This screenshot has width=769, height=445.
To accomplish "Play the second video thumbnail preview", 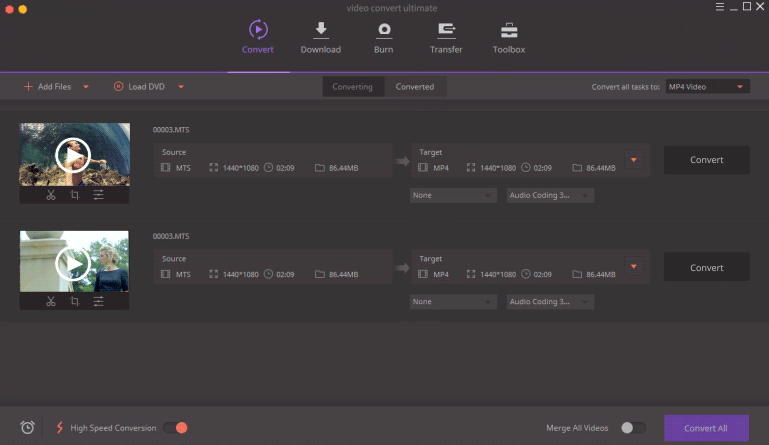I will click(73, 263).
